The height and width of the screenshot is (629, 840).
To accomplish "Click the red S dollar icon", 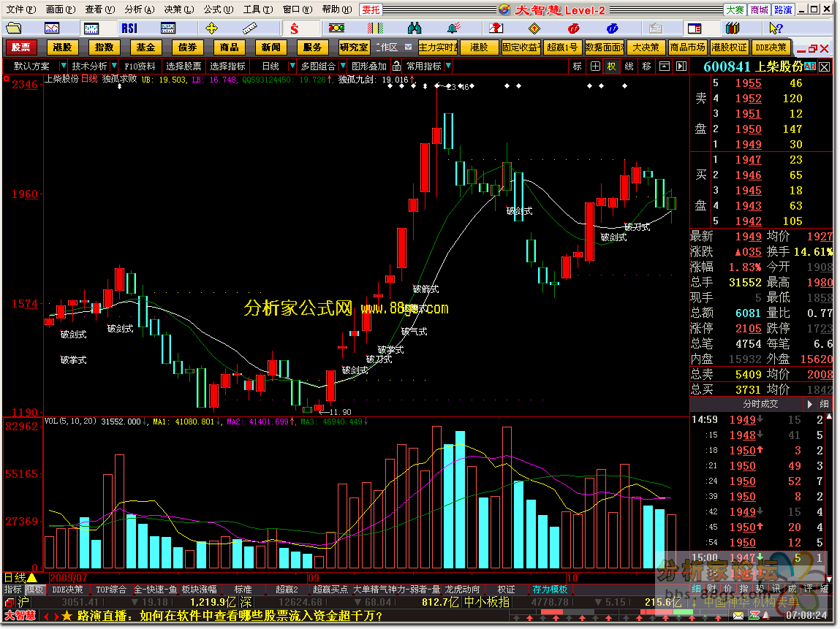I will [294, 28].
